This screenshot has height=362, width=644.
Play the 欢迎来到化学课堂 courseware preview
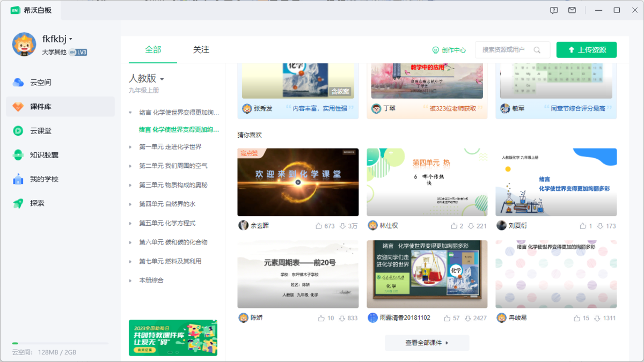point(298,181)
